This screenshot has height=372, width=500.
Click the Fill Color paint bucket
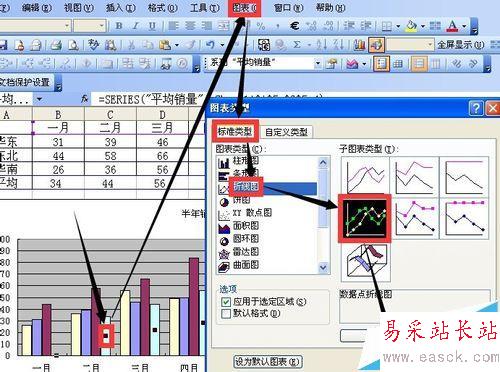click(x=412, y=26)
